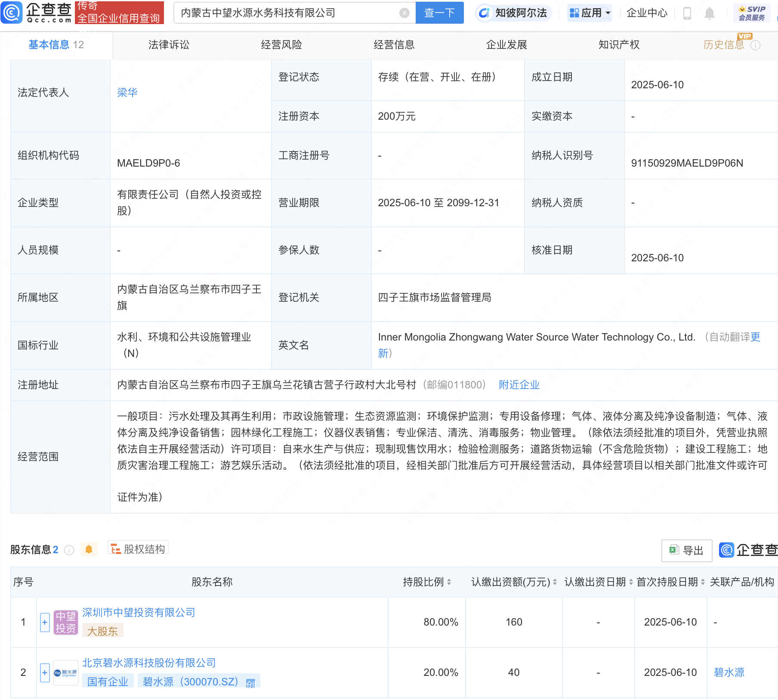This screenshot has width=778, height=700.
Task: Switch to 经营信息 tab
Action: pos(394,45)
